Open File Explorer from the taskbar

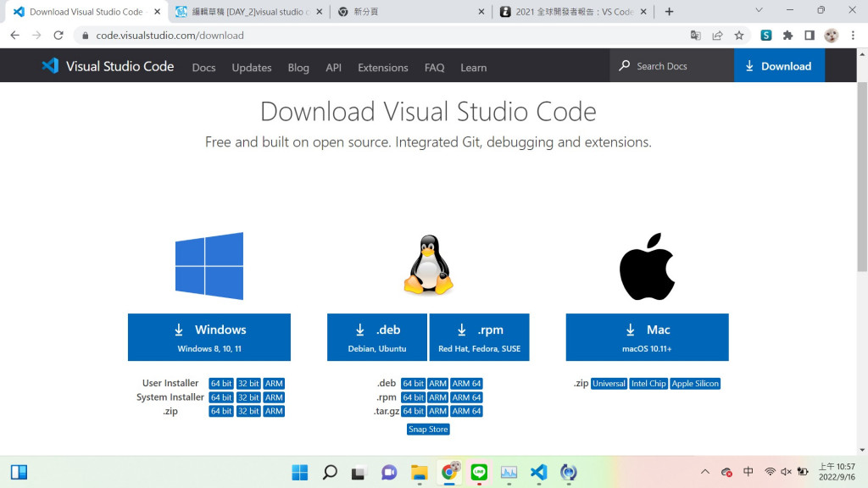(x=419, y=473)
